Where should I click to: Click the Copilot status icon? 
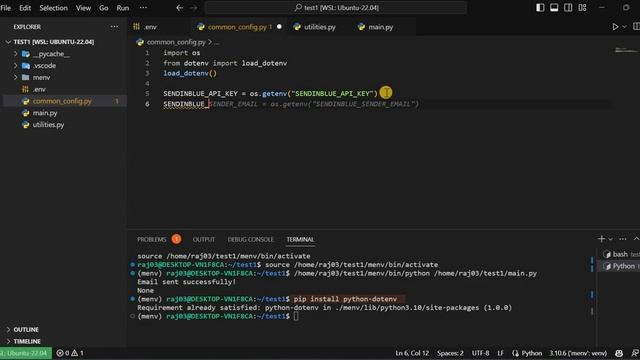click(x=619, y=353)
